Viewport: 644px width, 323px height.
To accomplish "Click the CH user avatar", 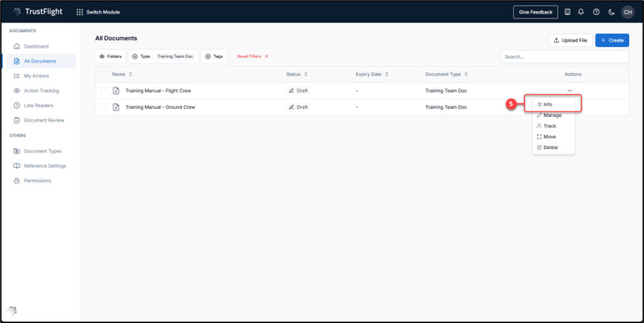I will (627, 12).
